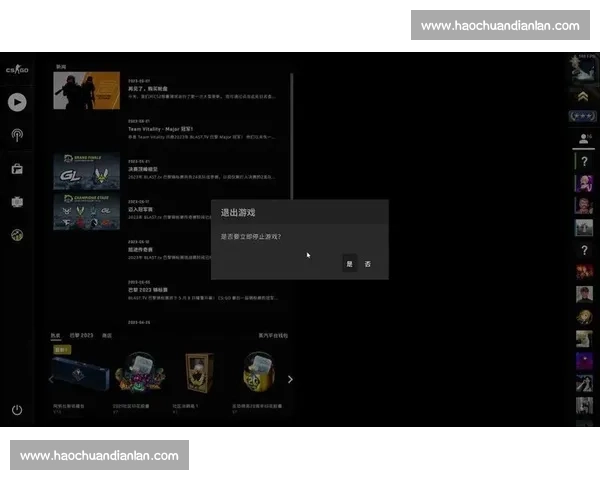Viewport: 600px width, 480px height.
Task: Click the power quit icon in sidebar
Action: 17,410
